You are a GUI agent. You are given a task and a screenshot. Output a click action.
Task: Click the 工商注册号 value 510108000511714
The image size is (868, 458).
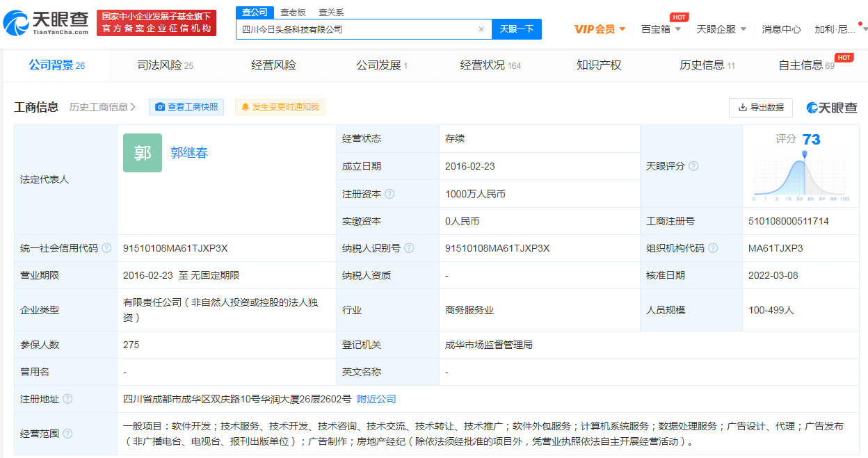point(789,221)
